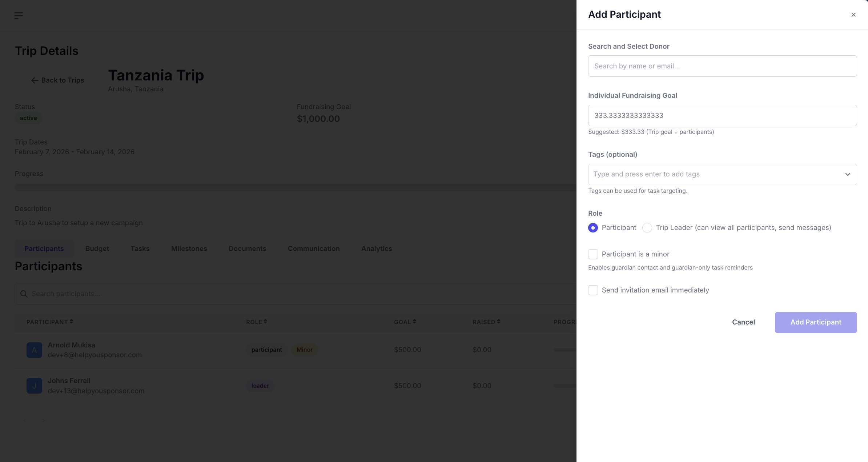Click the search magnifier icon in participants

24,294
